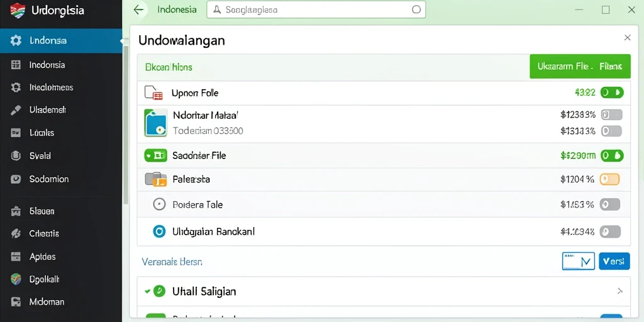644x322 pixels.
Task: Click the back arrow icon in header
Action: (139, 10)
